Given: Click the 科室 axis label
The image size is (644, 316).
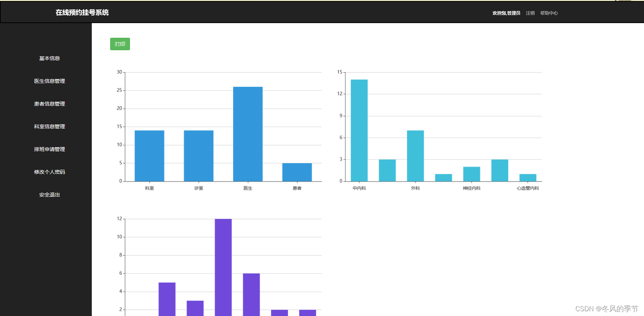Looking at the screenshot, I should (149, 188).
